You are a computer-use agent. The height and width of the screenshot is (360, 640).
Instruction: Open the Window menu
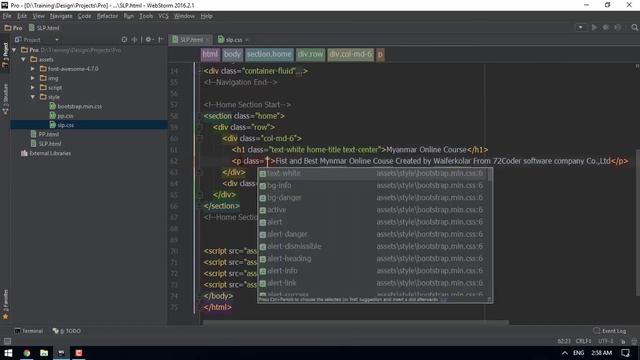click(x=184, y=16)
